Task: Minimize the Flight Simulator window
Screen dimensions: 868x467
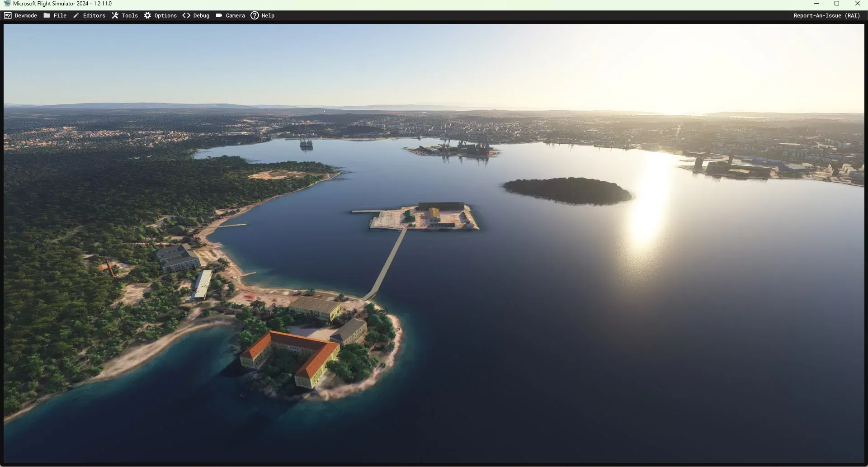Action: (816, 4)
